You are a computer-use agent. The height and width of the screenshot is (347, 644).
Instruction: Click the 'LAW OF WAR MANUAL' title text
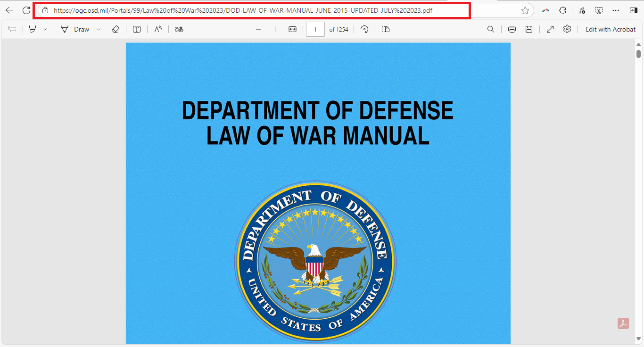318,135
